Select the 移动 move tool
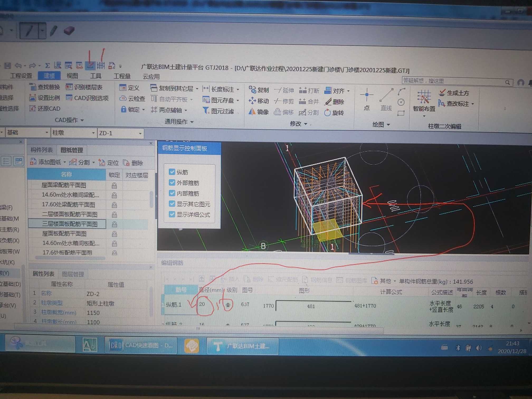Viewport: 532px width, 399px height. click(x=259, y=101)
